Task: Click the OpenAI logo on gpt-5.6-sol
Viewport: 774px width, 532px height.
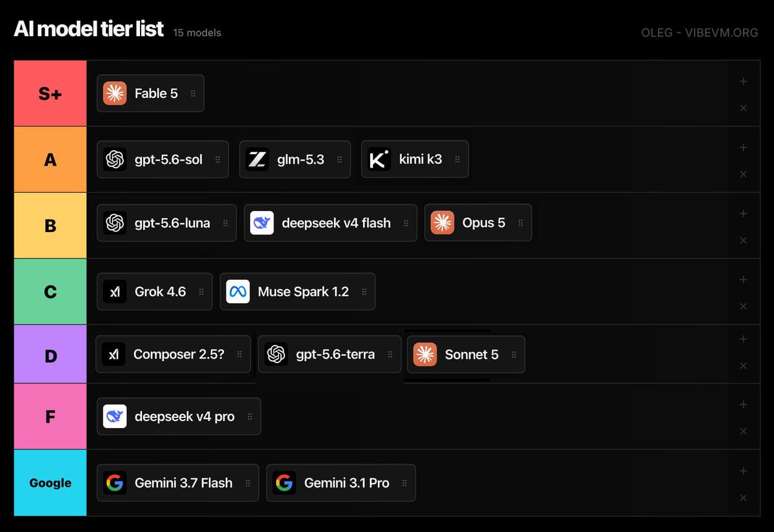Action: (115, 159)
